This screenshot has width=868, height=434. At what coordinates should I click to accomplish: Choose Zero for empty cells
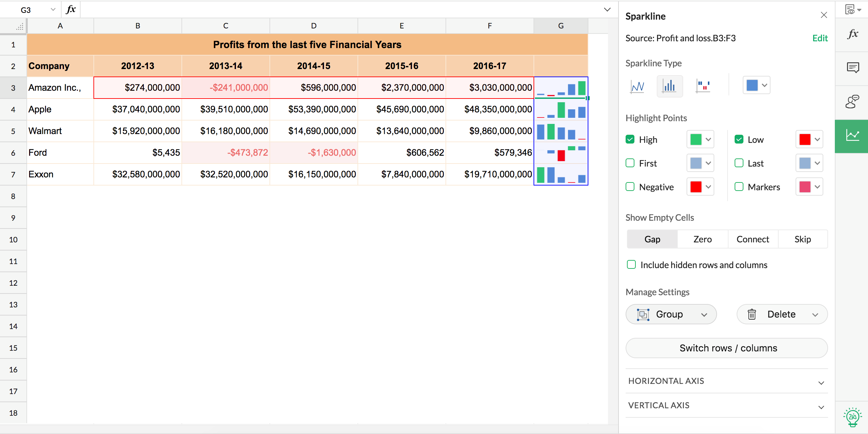click(x=702, y=239)
